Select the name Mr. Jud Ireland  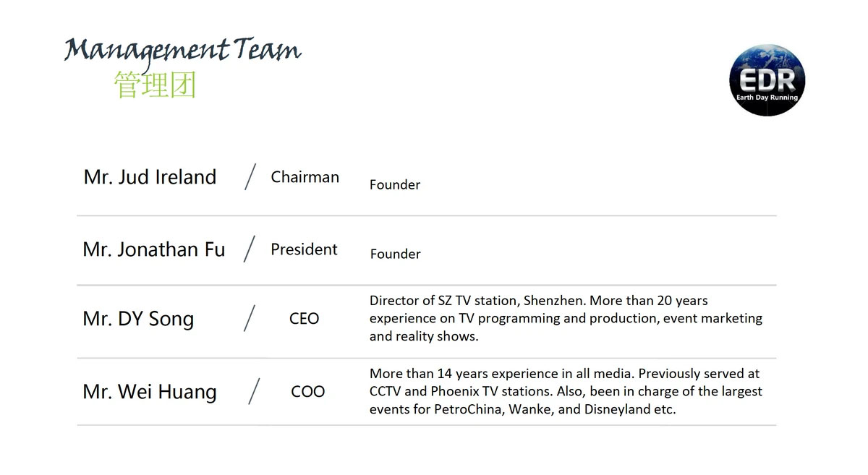click(150, 177)
